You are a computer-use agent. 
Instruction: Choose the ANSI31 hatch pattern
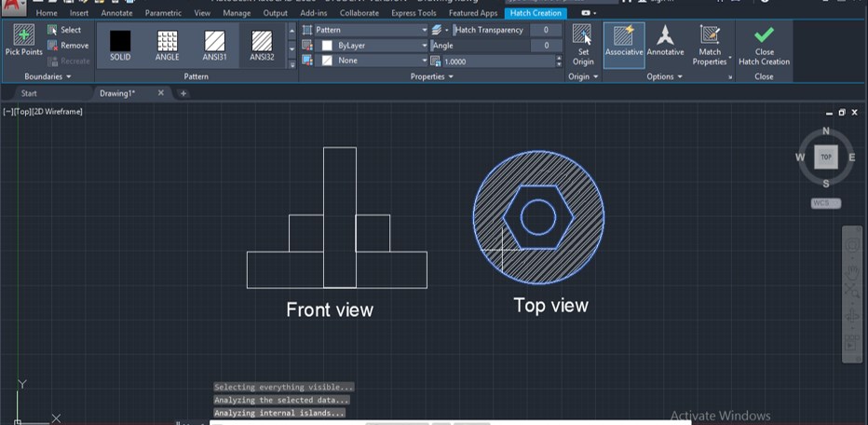[x=215, y=45]
